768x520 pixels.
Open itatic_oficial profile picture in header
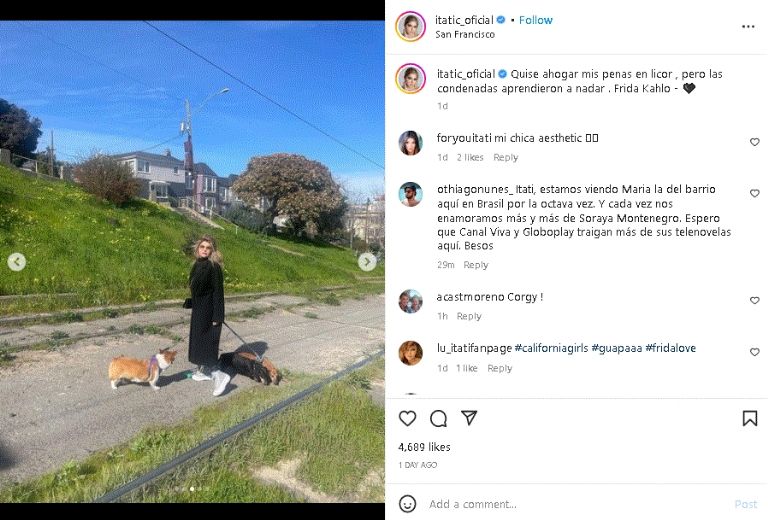(x=410, y=26)
